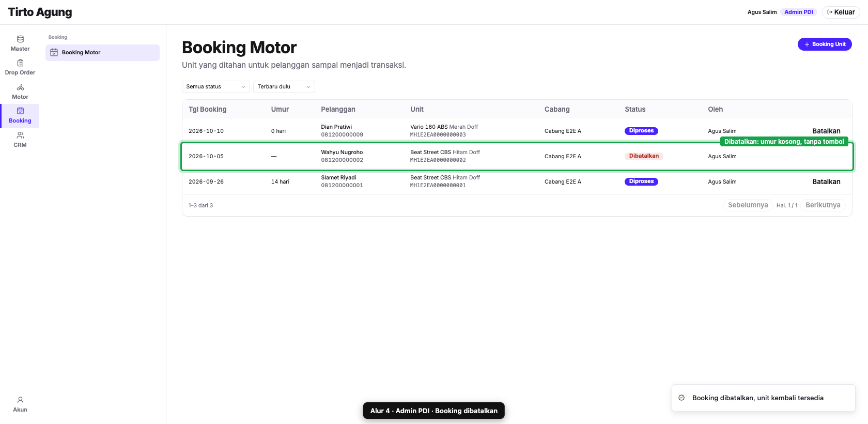Open the Akun profile icon
The image size is (868, 424).
20,400
